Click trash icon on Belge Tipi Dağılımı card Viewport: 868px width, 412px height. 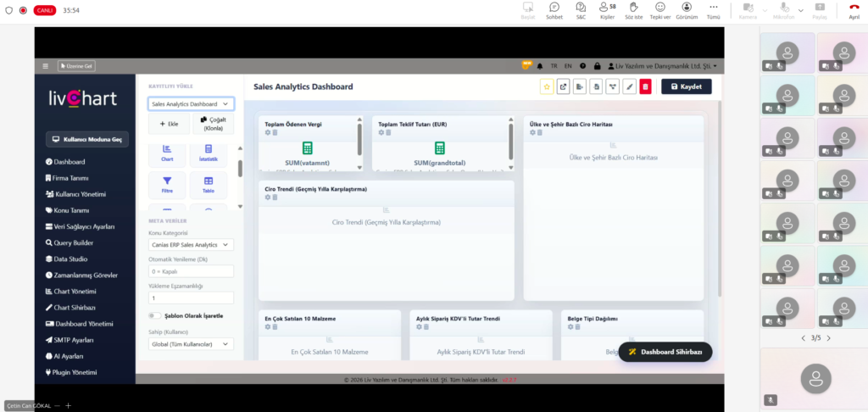pyautogui.click(x=576, y=327)
